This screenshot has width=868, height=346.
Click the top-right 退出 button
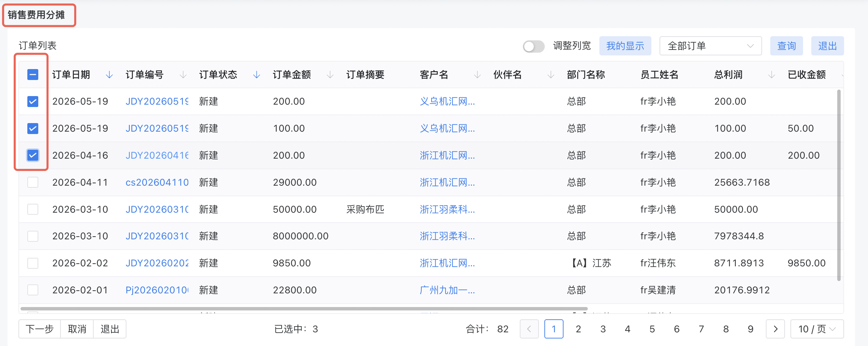(827, 46)
